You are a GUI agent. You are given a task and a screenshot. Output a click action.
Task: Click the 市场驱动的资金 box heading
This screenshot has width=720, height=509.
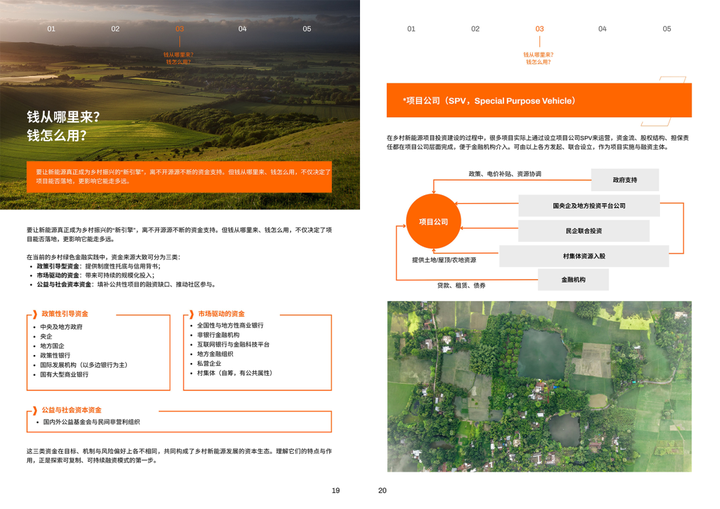tap(221, 314)
